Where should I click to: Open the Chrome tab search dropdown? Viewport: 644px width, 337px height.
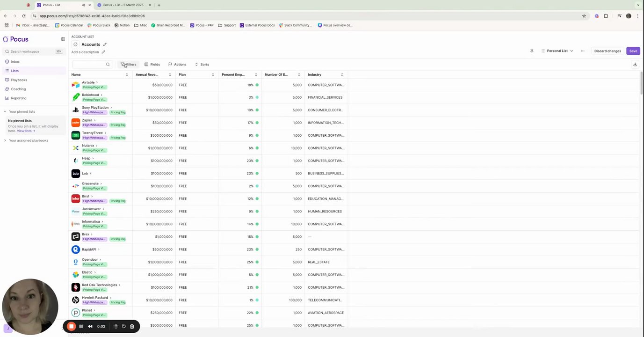coord(638,5)
